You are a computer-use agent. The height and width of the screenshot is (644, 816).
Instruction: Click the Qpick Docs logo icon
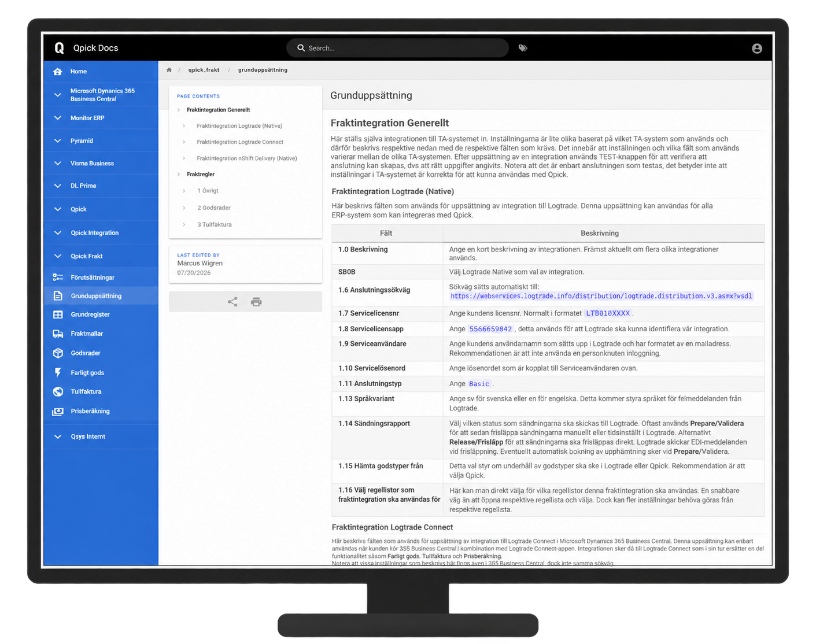[59, 48]
